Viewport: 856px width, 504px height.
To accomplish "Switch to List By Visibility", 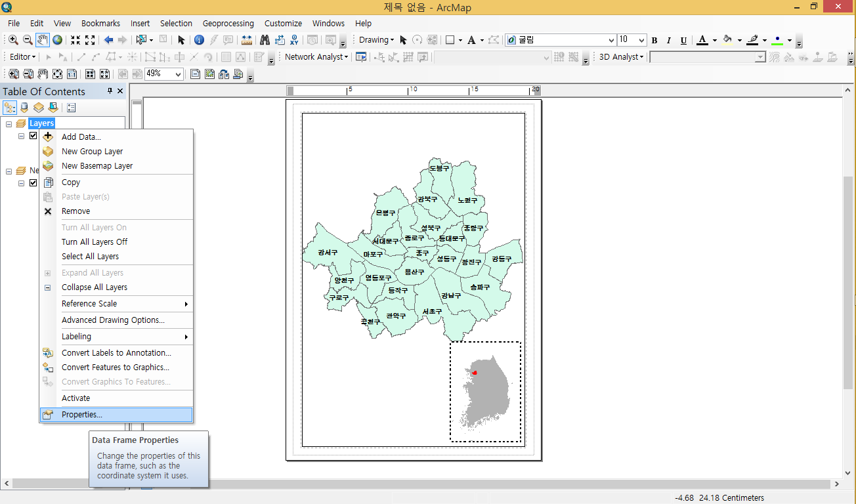I will click(x=39, y=108).
